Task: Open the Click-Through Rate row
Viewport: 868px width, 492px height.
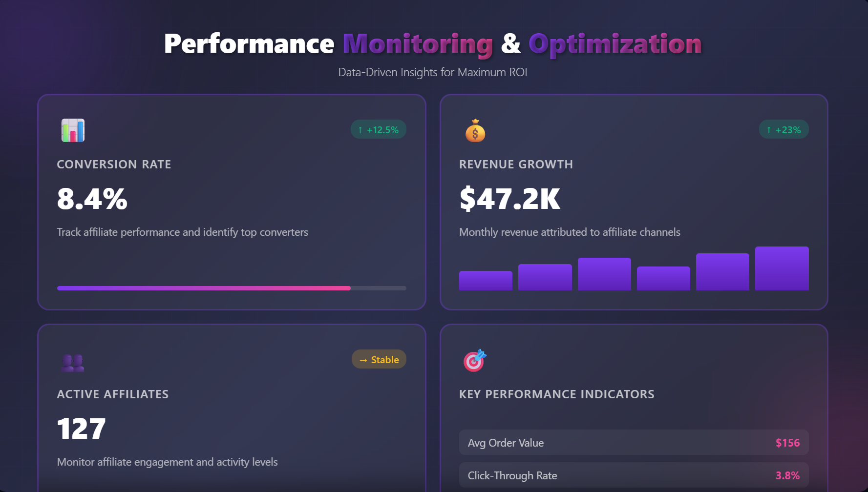Action: (633, 475)
